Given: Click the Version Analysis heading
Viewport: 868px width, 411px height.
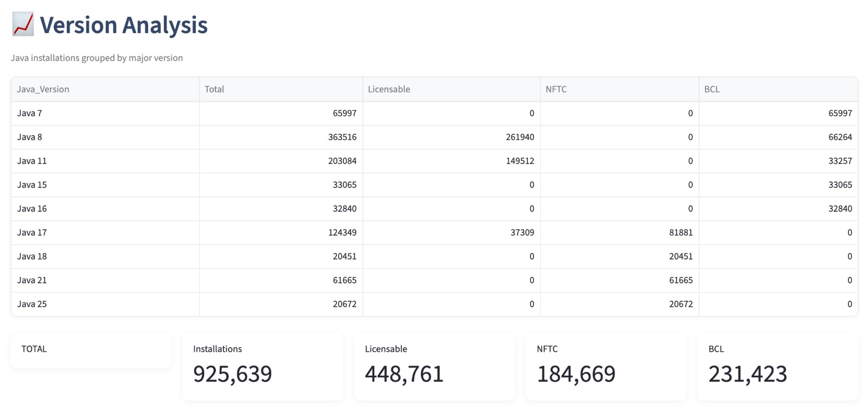Looking at the screenshot, I should (124, 25).
